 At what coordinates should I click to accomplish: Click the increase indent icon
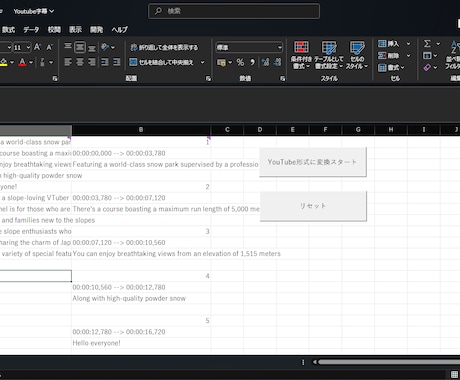[116, 62]
